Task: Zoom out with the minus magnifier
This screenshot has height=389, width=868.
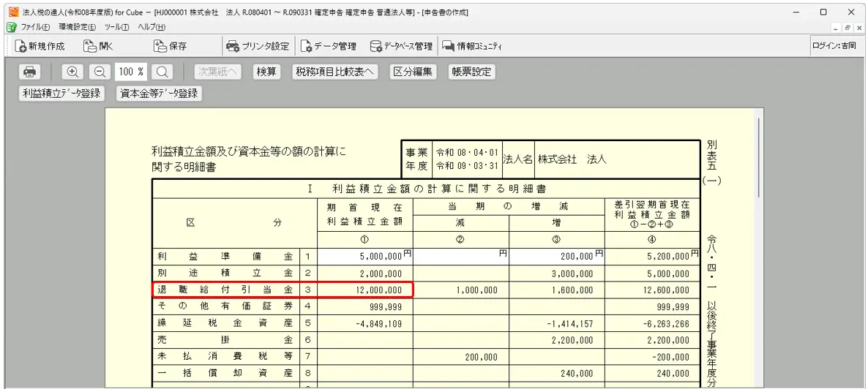Action: click(99, 72)
